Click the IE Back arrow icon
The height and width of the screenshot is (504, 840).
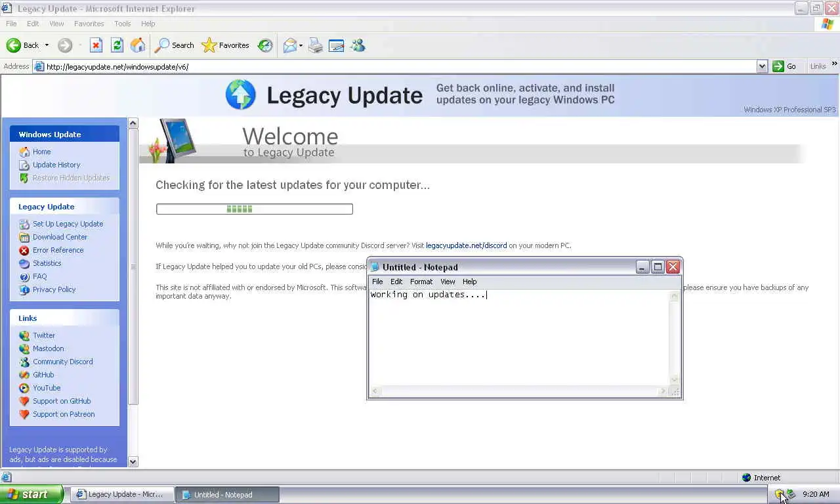click(x=14, y=45)
